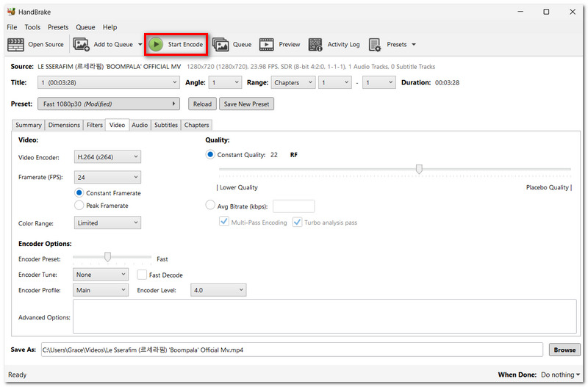
Task: Click the Save As file path field
Action: 292,350
